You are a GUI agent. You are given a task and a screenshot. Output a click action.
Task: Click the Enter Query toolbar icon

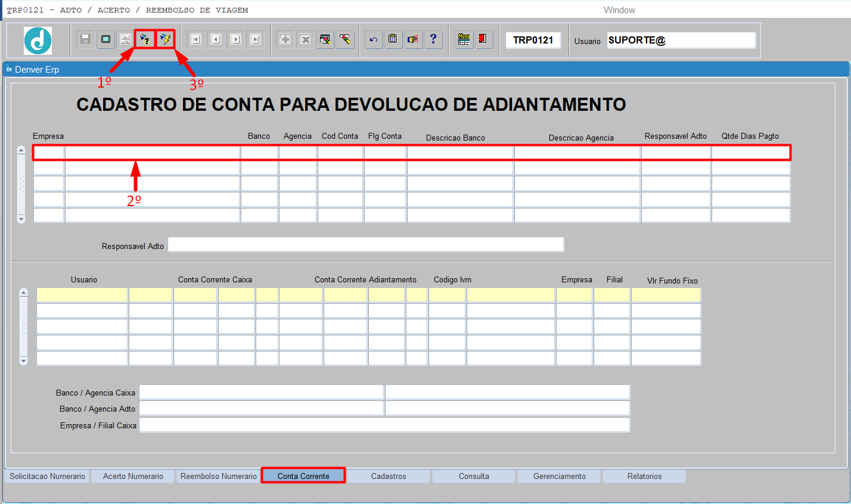pos(145,39)
